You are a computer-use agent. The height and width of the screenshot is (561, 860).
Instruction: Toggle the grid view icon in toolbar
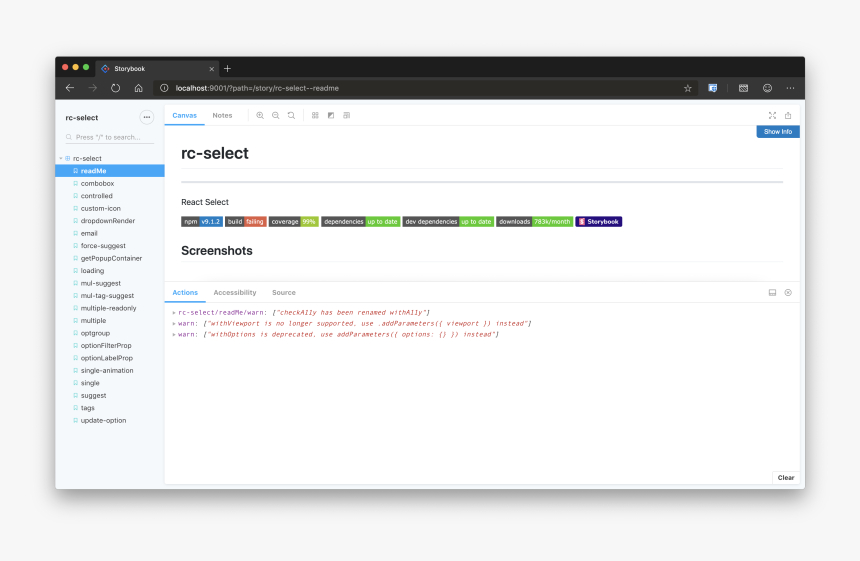coord(315,115)
